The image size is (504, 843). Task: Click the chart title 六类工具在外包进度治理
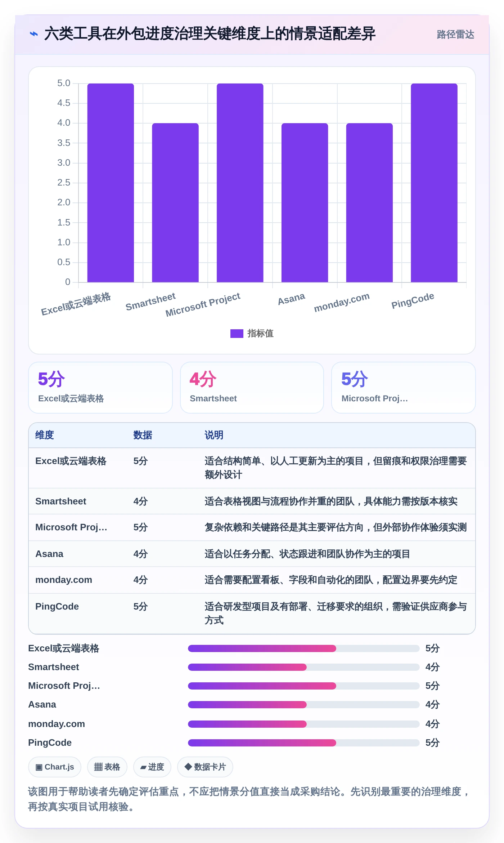point(210,34)
